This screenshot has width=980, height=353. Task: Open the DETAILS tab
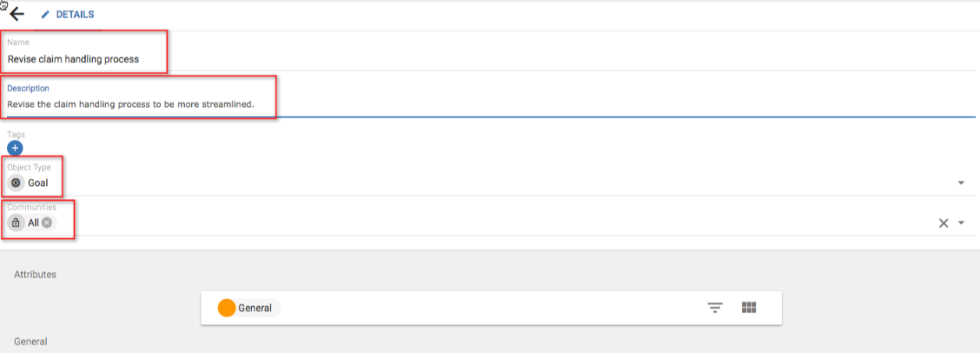coord(75,15)
